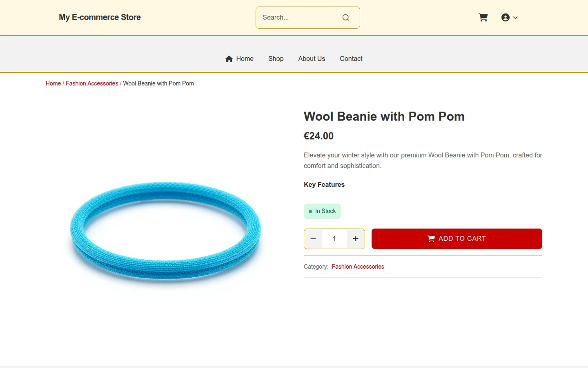
Task: Click the green In Stock indicator dot
Action: pyautogui.click(x=310, y=211)
